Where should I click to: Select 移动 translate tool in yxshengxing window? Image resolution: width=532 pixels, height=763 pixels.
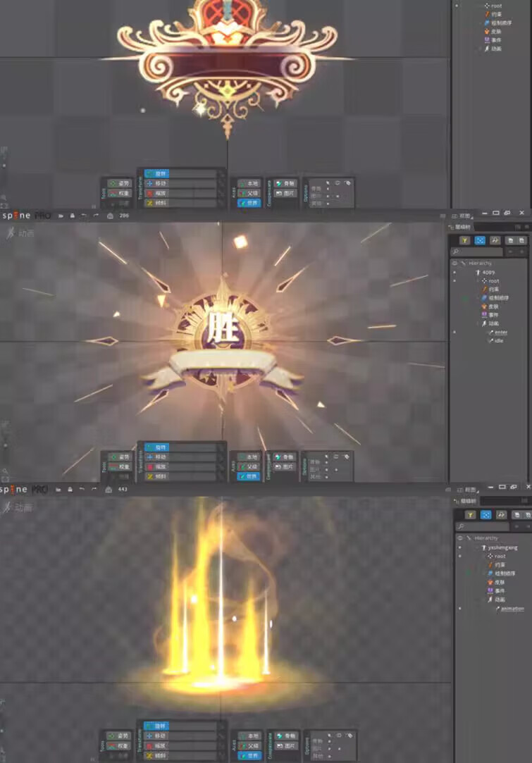[156, 736]
